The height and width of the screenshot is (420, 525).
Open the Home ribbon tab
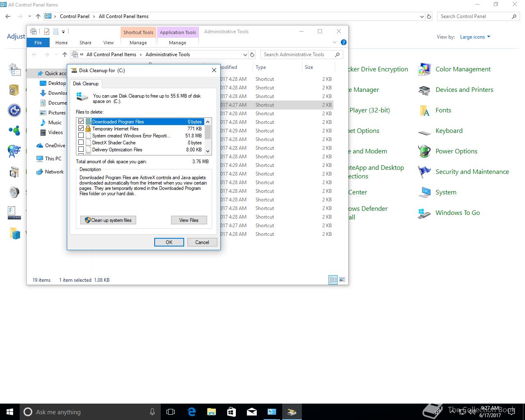tap(62, 43)
